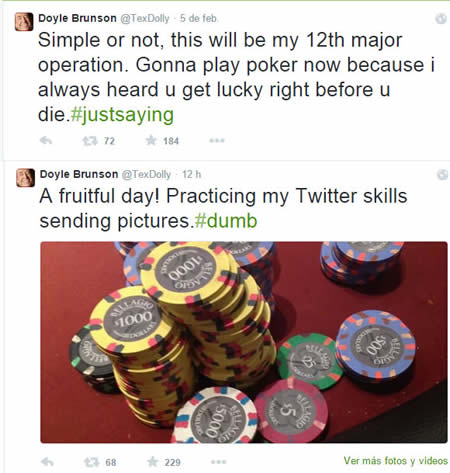The image size is (450, 473).
Task: Open Doyle Brunson avatar on second tweet
Action: (x=25, y=178)
